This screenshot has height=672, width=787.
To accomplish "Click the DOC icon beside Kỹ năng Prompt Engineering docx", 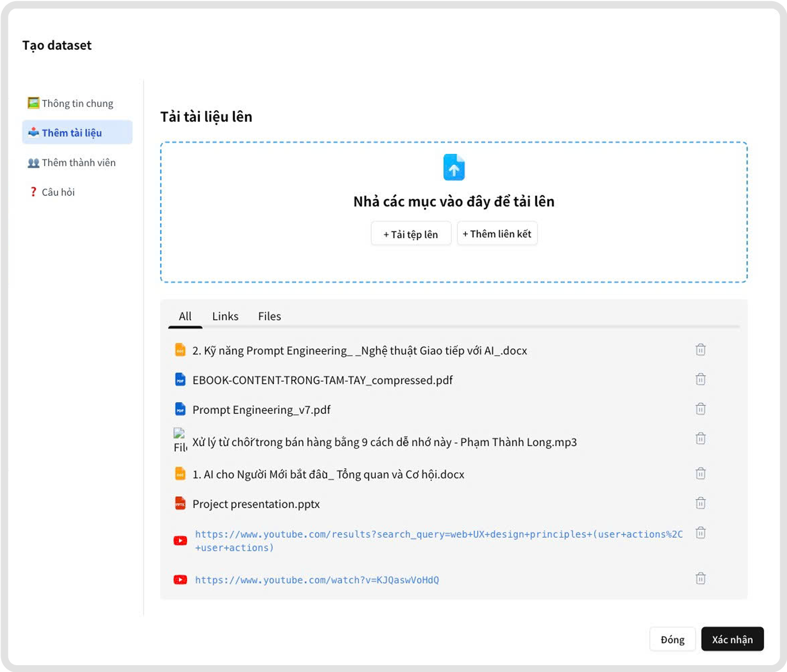I will pyautogui.click(x=180, y=350).
